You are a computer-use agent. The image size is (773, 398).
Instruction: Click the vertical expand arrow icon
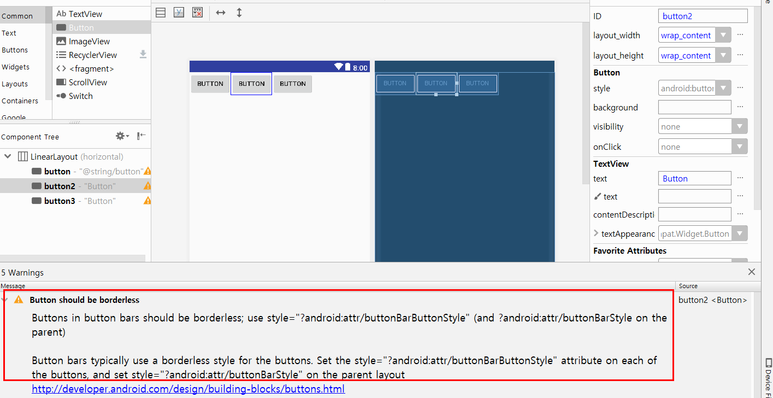tap(239, 13)
